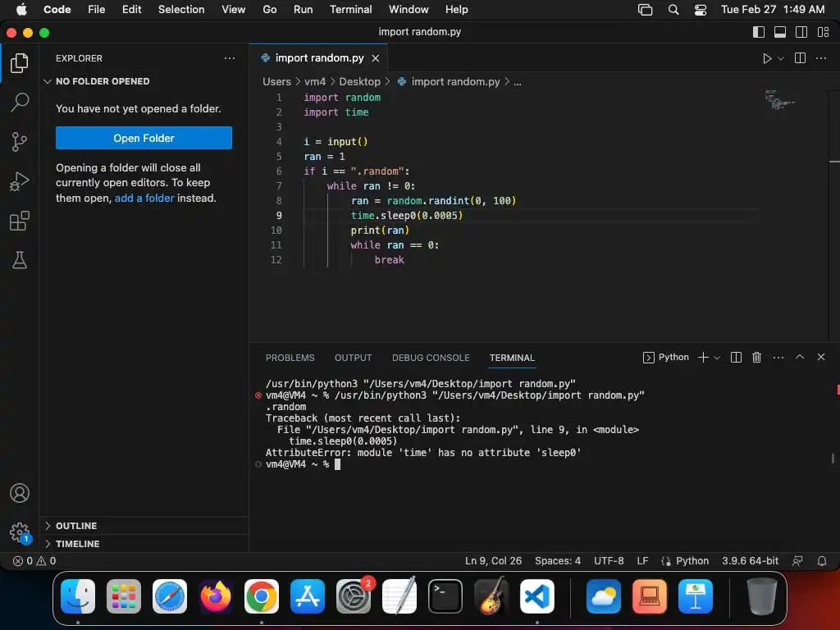Open the errors and warnings status item

(x=34, y=561)
